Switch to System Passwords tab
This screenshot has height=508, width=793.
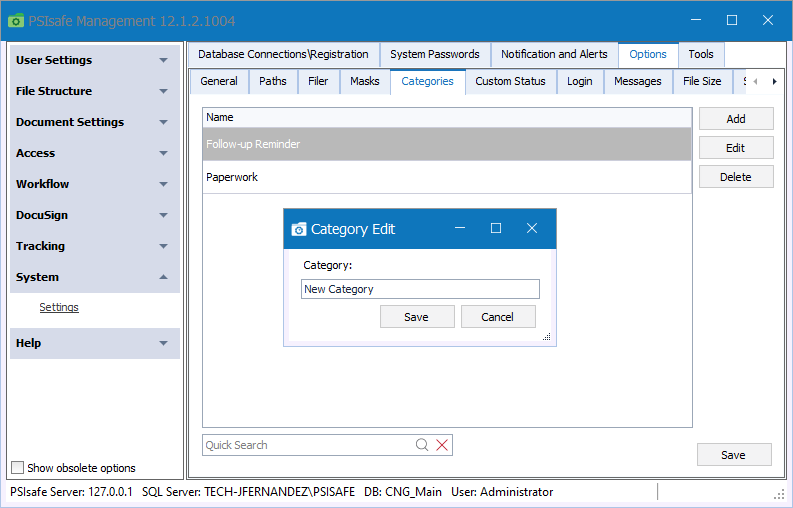click(435, 55)
